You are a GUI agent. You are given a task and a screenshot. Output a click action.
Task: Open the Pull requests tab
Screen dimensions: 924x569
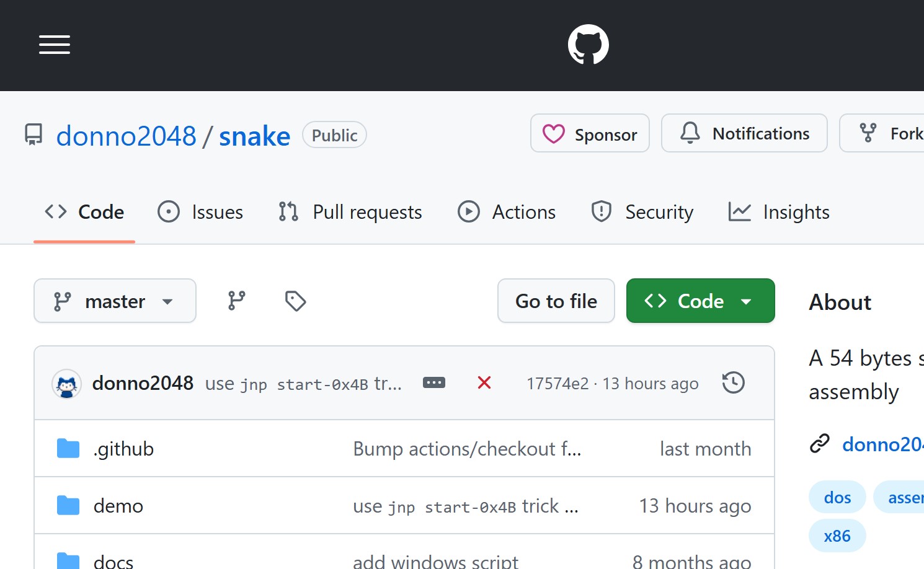350,212
